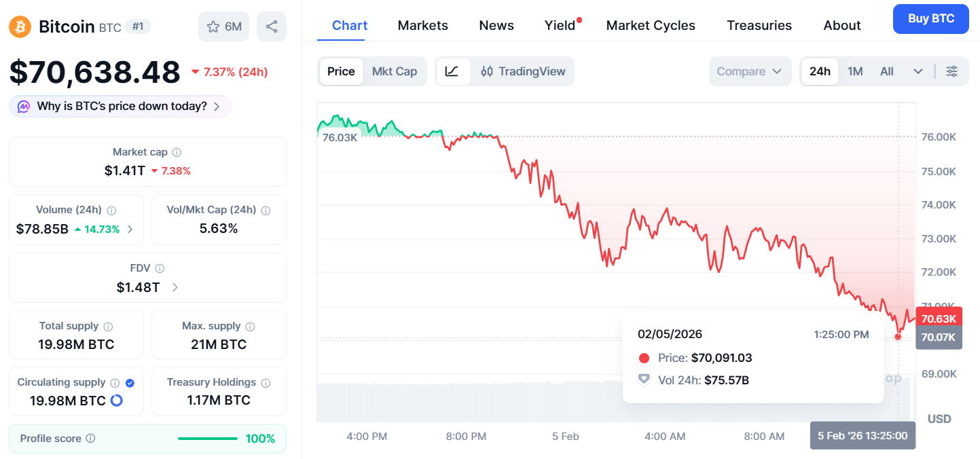980x459 pixels.
Task: Open the Compare dropdown
Action: pyautogui.click(x=750, y=71)
